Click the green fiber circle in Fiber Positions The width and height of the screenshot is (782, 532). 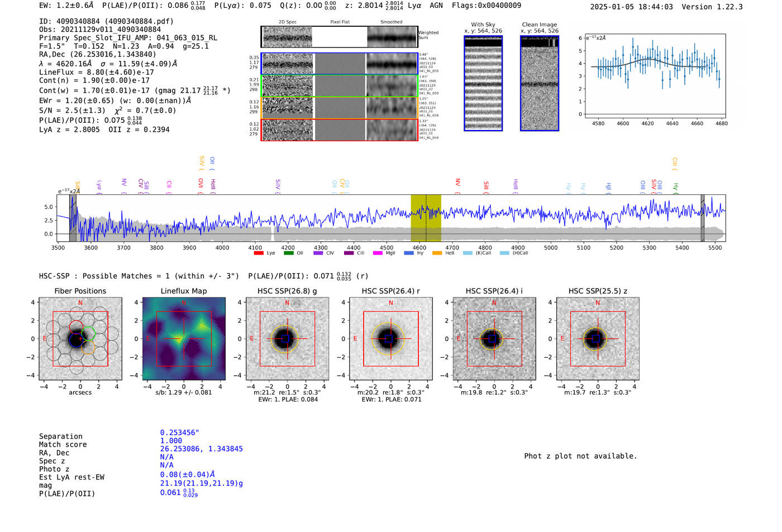point(88,335)
